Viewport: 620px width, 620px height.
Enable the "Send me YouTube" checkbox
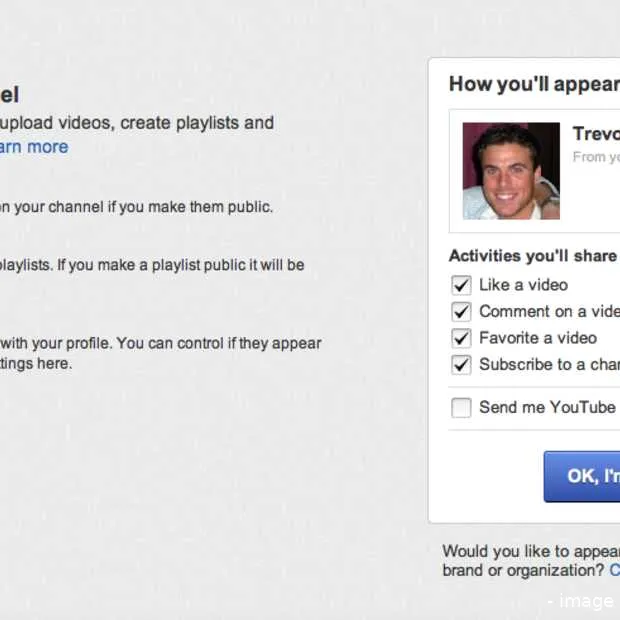pyautogui.click(x=461, y=407)
